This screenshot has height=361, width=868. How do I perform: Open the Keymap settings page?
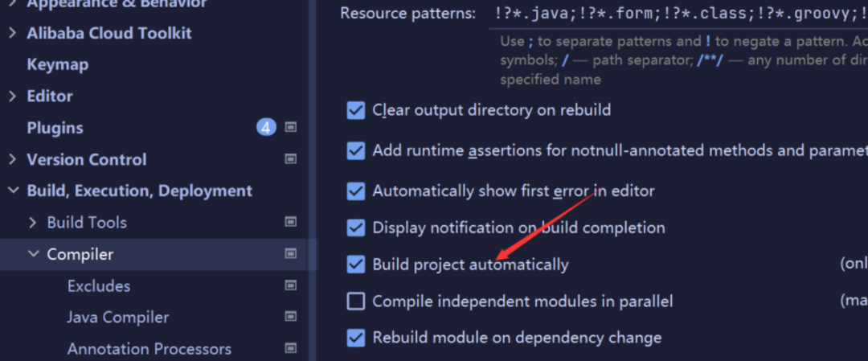pyautogui.click(x=57, y=64)
